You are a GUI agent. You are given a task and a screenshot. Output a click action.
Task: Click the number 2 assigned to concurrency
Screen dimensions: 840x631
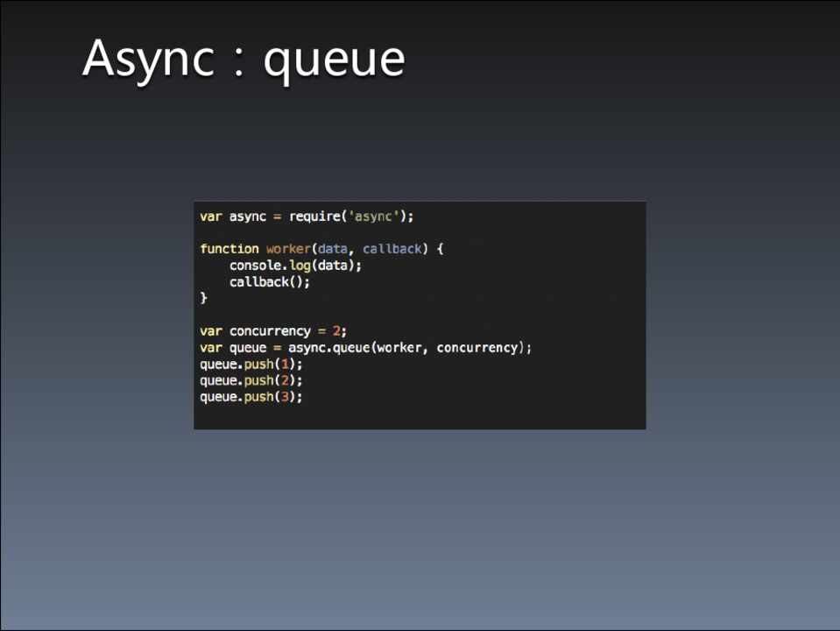click(336, 331)
